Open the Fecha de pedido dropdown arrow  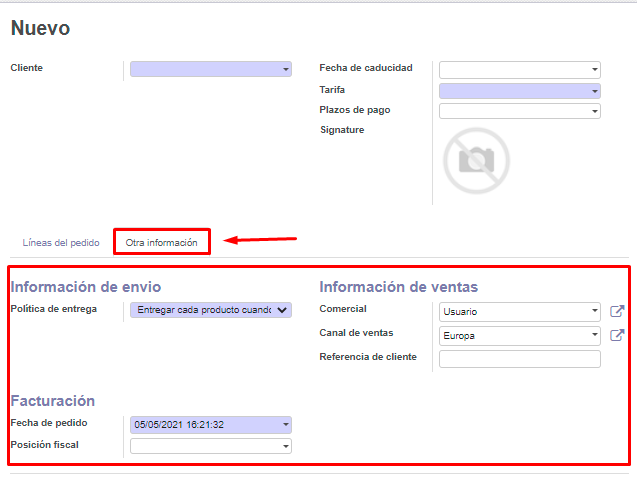(286, 425)
